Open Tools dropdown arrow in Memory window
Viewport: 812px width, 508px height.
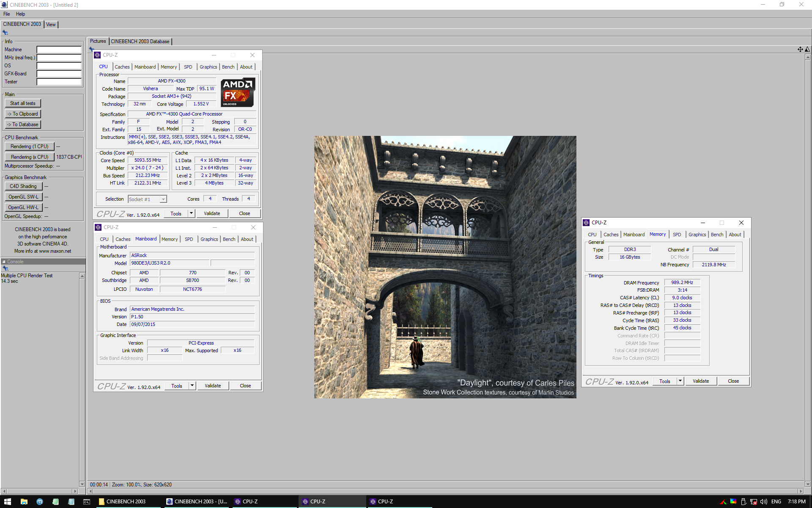click(x=680, y=381)
